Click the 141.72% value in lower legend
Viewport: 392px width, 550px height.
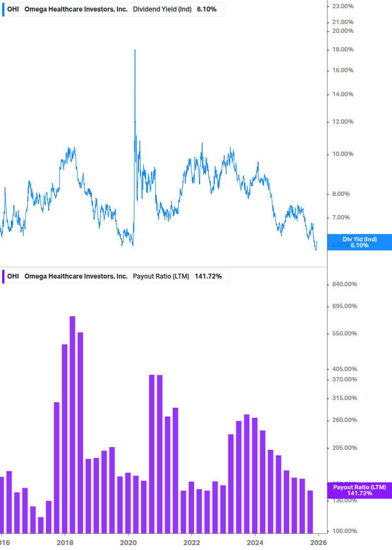(208, 276)
